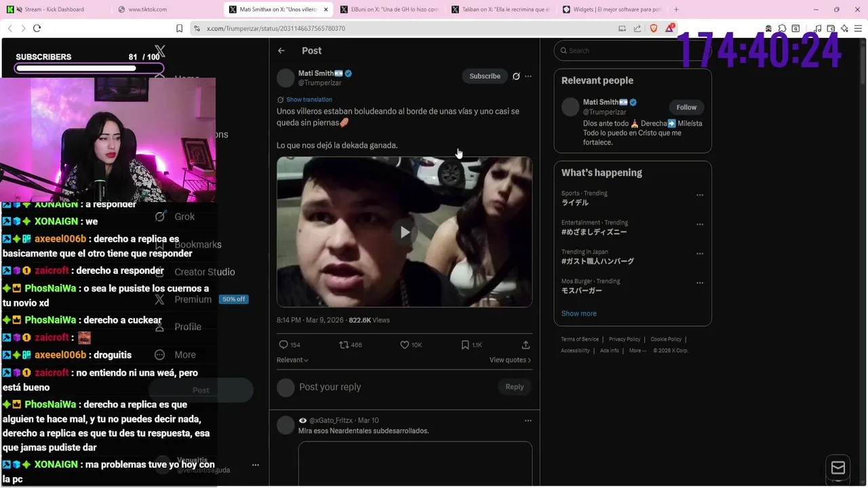
Task: Open Ads info footer link
Action: click(x=610, y=350)
